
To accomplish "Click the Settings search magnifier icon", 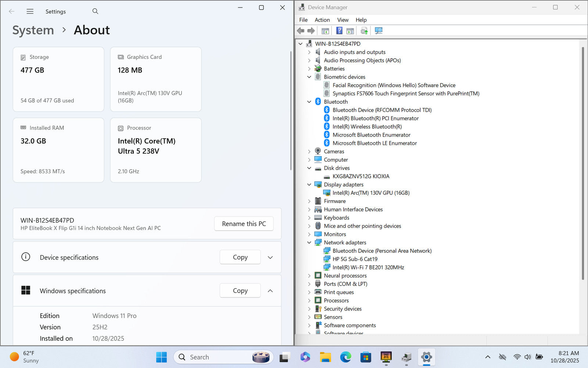I will 95,11.
